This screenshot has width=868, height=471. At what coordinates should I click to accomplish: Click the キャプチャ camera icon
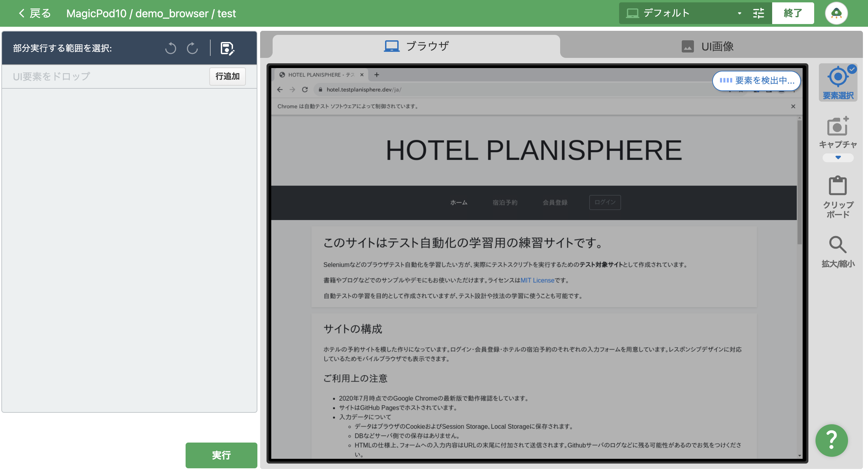click(838, 127)
